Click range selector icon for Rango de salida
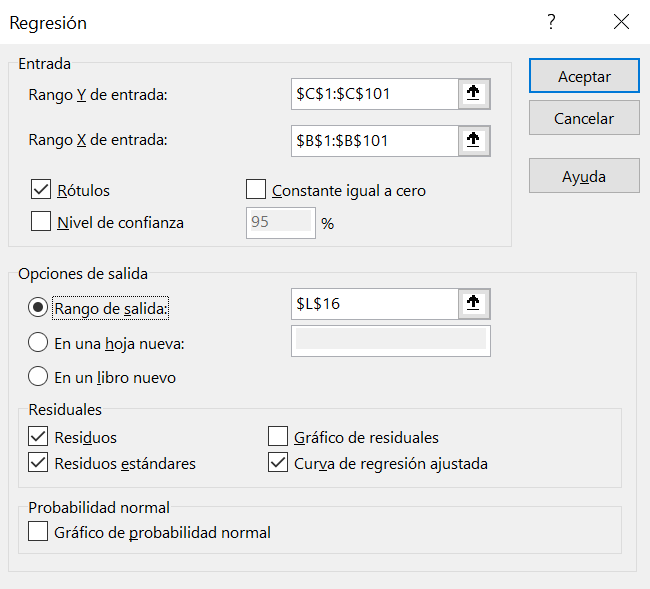Screen dimensions: 650x589 pos(474,304)
